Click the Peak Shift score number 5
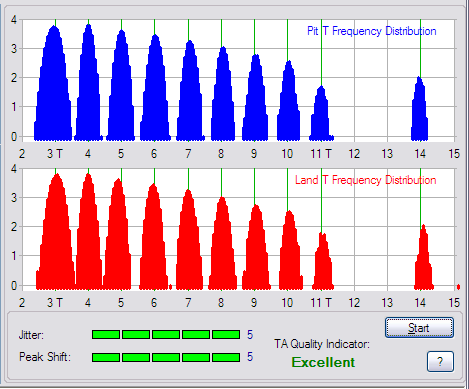 250,357
